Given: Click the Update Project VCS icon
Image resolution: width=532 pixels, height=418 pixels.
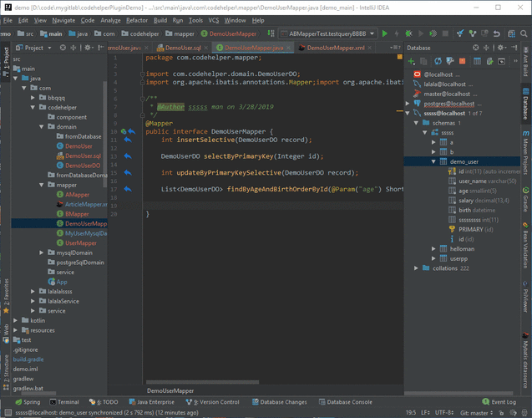Looking at the screenshot, I should point(460,33).
